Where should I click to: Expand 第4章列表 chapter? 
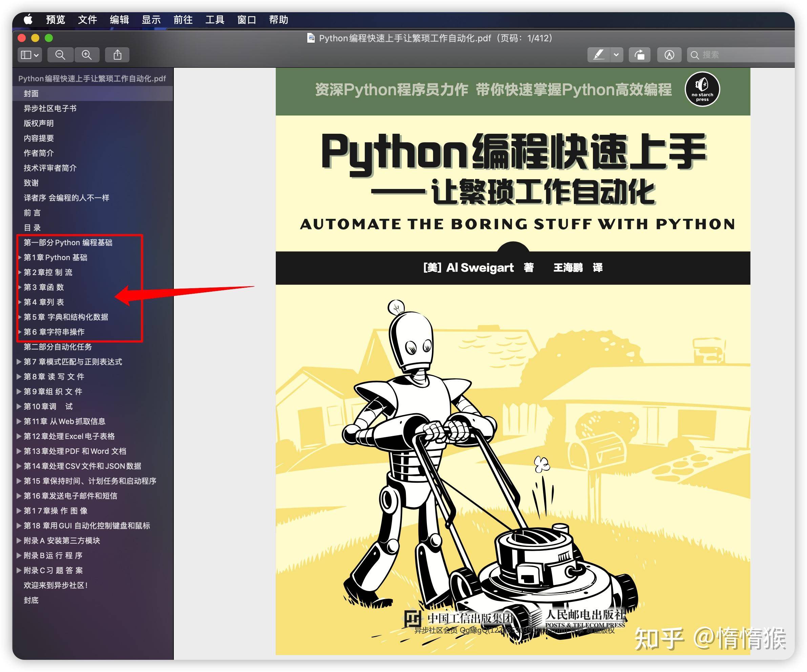pyautogui.click(x=19, y=302)
